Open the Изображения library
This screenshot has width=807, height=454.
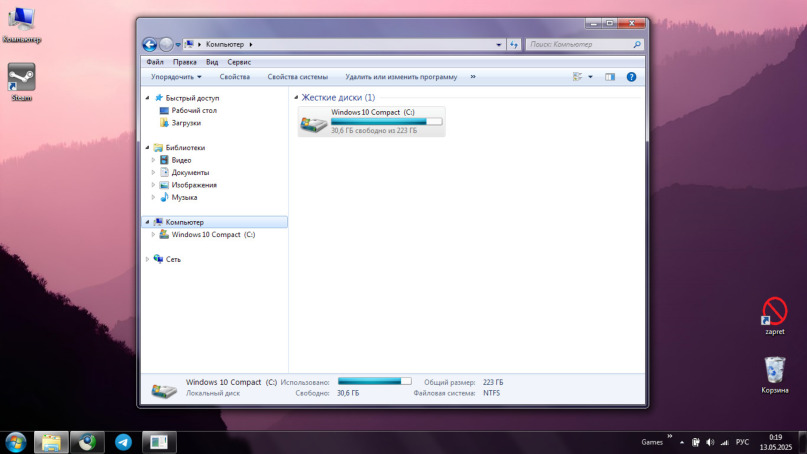(194, 185)
